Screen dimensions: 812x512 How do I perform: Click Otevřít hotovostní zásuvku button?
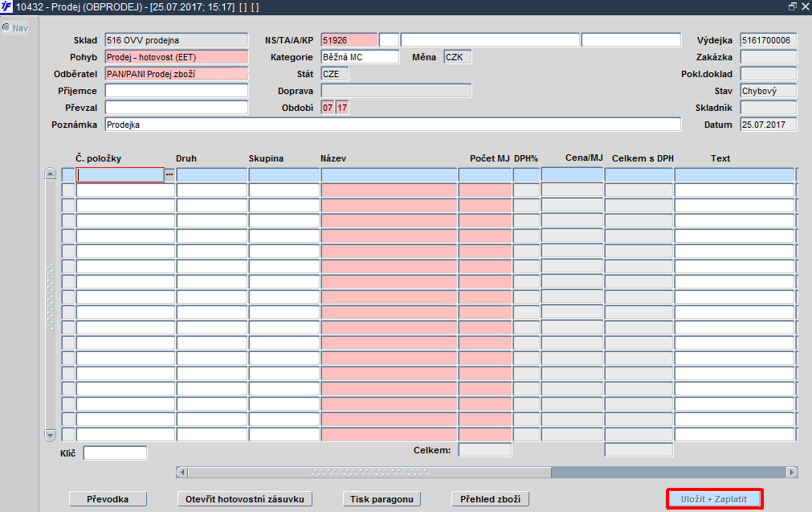coord(245,499)
